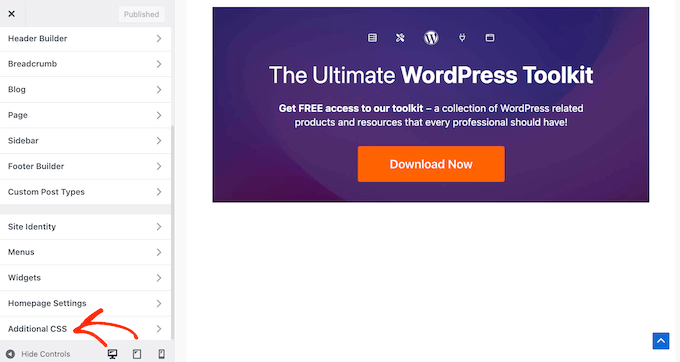Expand the Site Identity chevron
This screenshot has width=680, height=362.
[159, 227]
